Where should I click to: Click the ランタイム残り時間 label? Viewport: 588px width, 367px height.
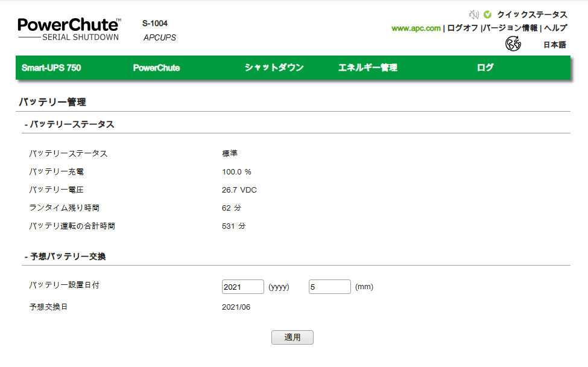tap(64, 208)
